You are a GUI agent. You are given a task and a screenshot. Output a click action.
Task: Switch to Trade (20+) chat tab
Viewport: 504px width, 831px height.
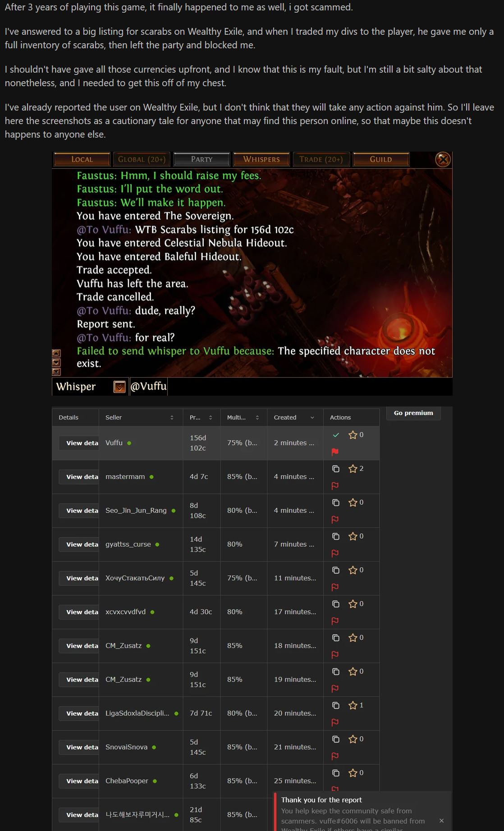[x=321, y=159]
